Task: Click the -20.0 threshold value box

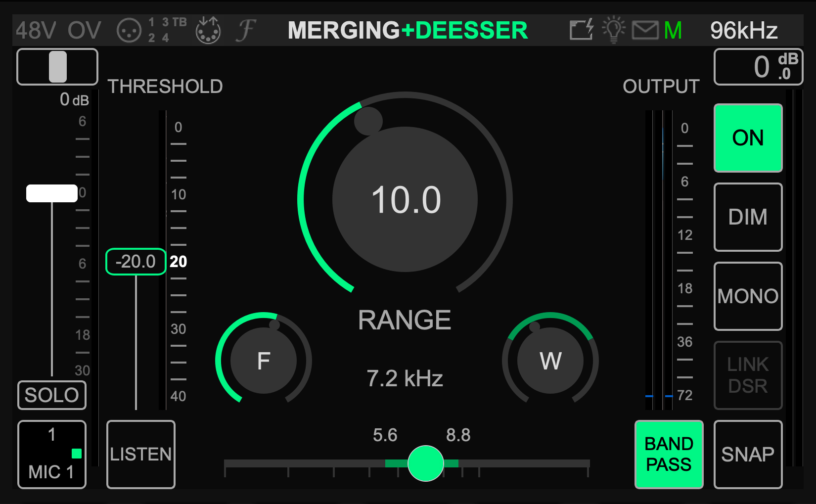Action: 136,261
